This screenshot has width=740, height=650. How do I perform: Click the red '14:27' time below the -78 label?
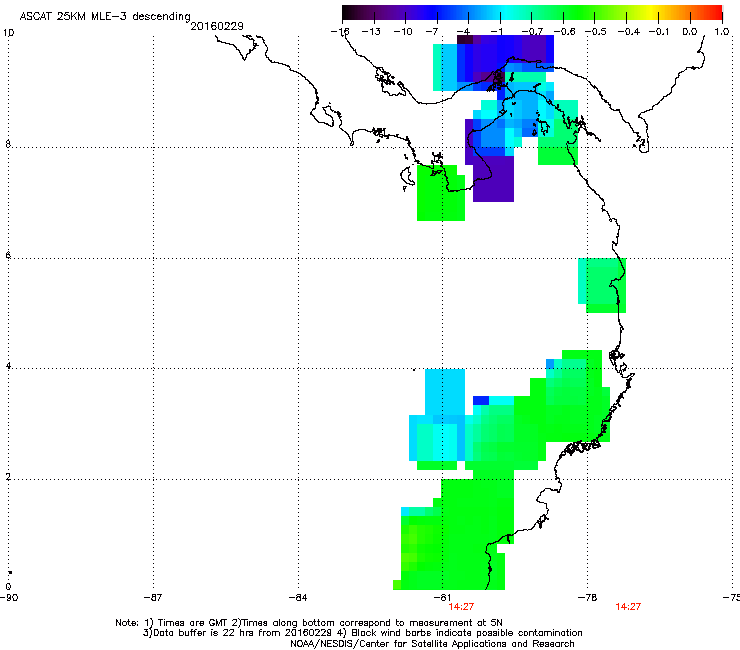coord(628,607)
